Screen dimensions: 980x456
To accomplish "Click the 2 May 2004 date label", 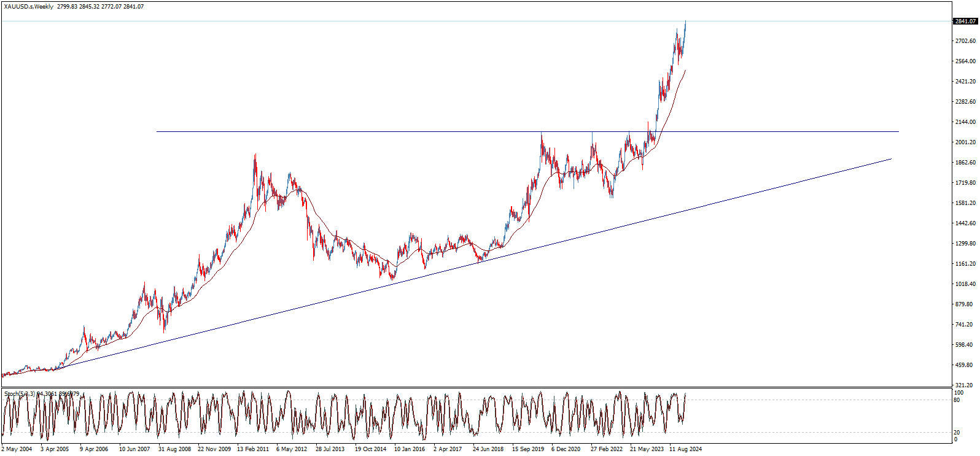I will pos(17,449).
